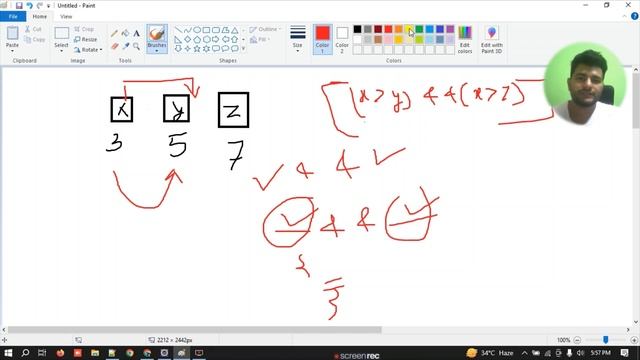The image size is (640, 360).
Task: Switch to the Home tab
Action: point(40,16)
